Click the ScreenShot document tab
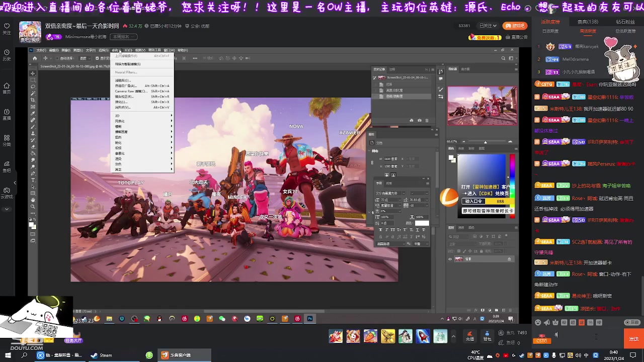The width and height of the screenshot is (644, 362). coord(74,66)
